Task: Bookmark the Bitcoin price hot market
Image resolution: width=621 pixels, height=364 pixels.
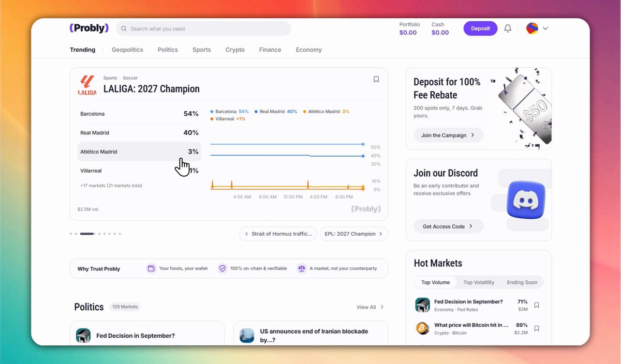Action: pyautogui.click(x=537, y=328)
